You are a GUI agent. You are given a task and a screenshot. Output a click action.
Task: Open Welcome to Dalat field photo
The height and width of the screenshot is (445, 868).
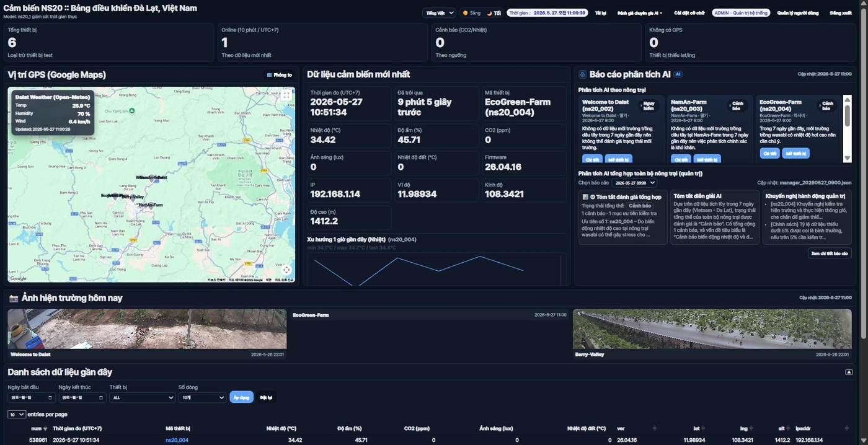pyautogui.click(x=147, y=329)
